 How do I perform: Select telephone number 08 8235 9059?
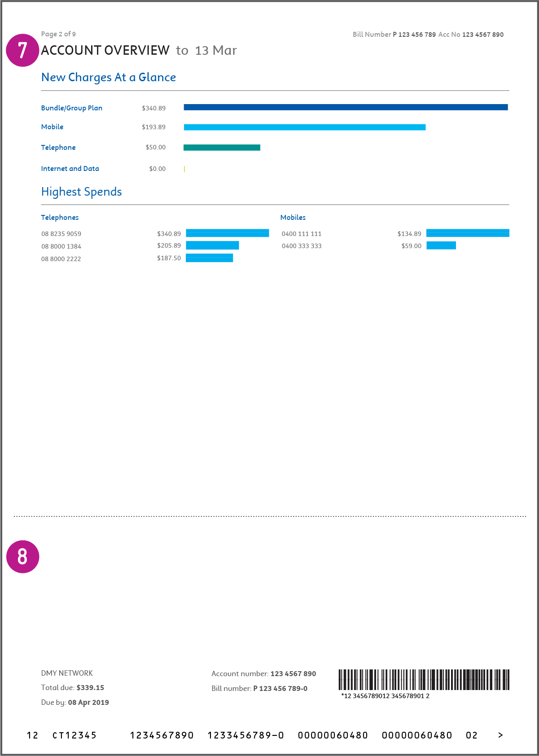61,234
